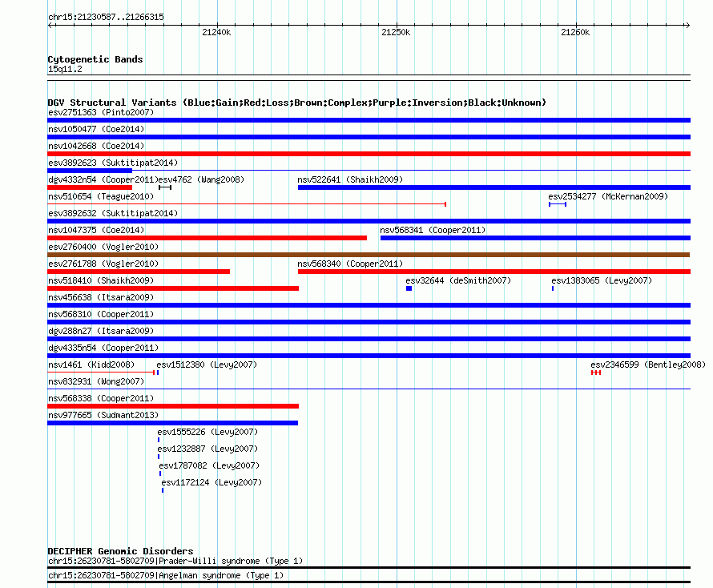This screenshot has height=588, width=713.
Task: Select the dgv288n27 (Itsara2009) blue bar
Action: click(x=369, y=339)
